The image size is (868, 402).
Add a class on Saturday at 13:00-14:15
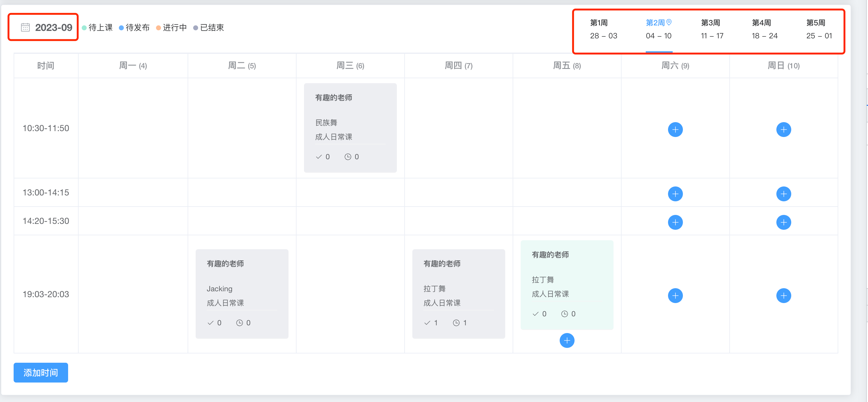[x=675, y=194]
